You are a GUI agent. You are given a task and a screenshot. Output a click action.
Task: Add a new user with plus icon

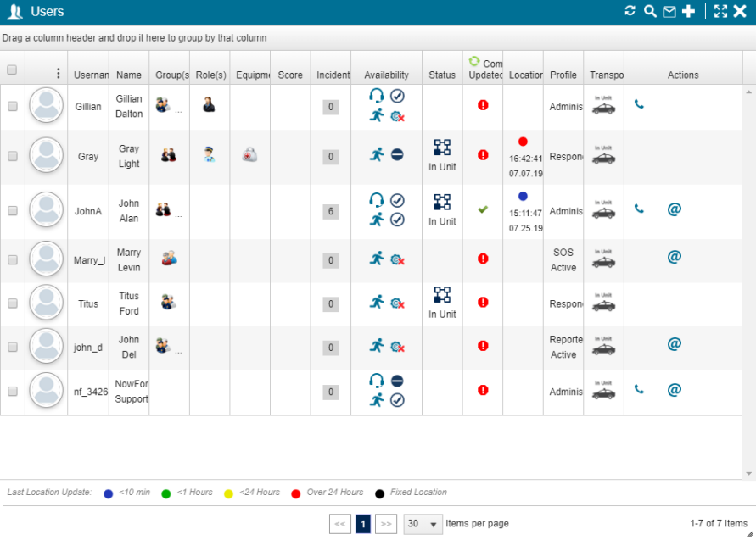pos(689,11)
